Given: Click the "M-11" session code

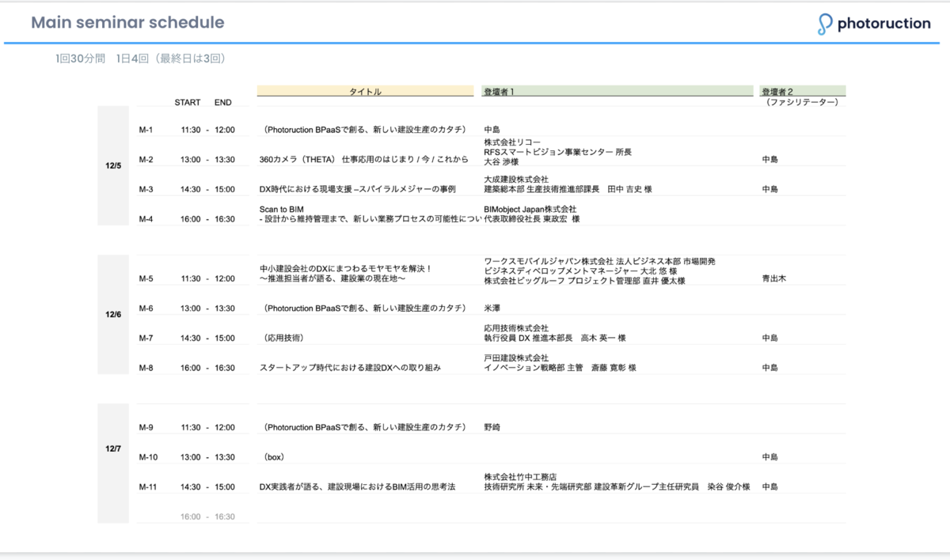Looking at the screenshot, I should point(148,487).
